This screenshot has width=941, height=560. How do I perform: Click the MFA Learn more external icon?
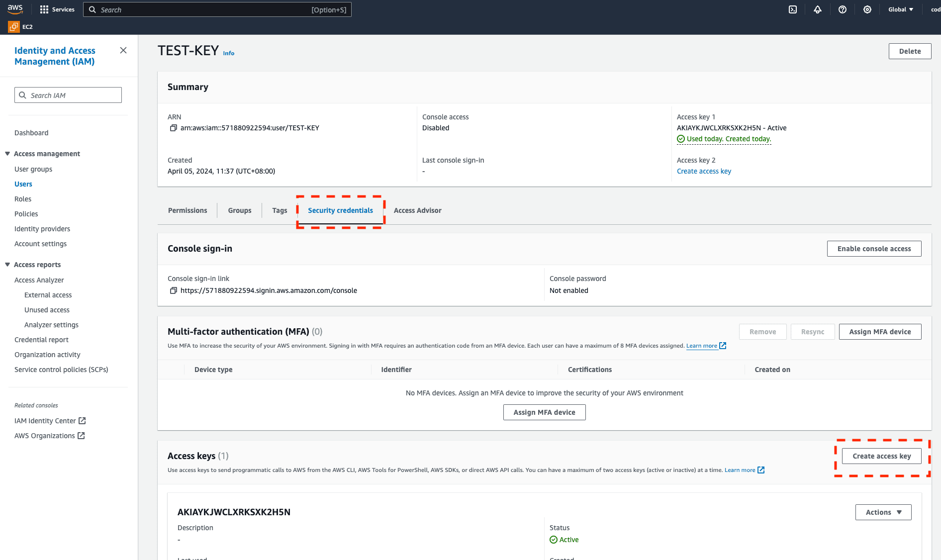[x=723, y=346]
